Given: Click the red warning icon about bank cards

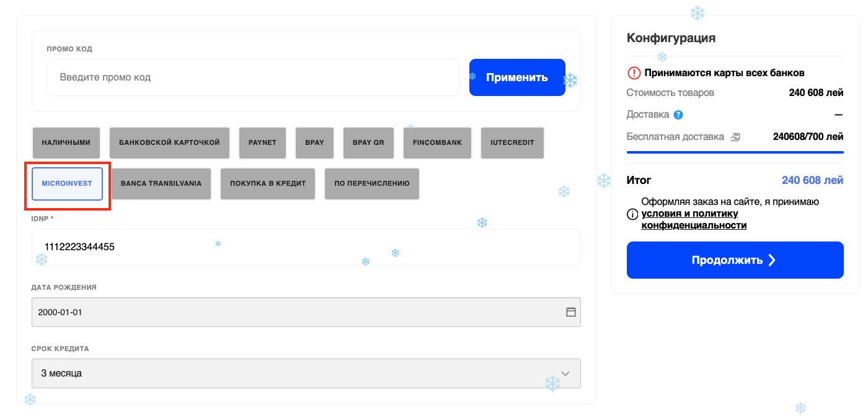Looking at the screenshot, I should pyautogui.click(x=634, y=73).
